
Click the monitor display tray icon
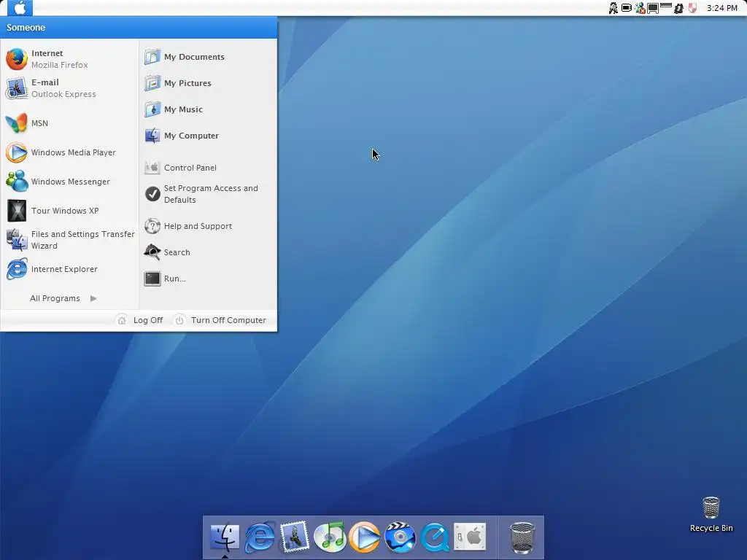[653, 8]
